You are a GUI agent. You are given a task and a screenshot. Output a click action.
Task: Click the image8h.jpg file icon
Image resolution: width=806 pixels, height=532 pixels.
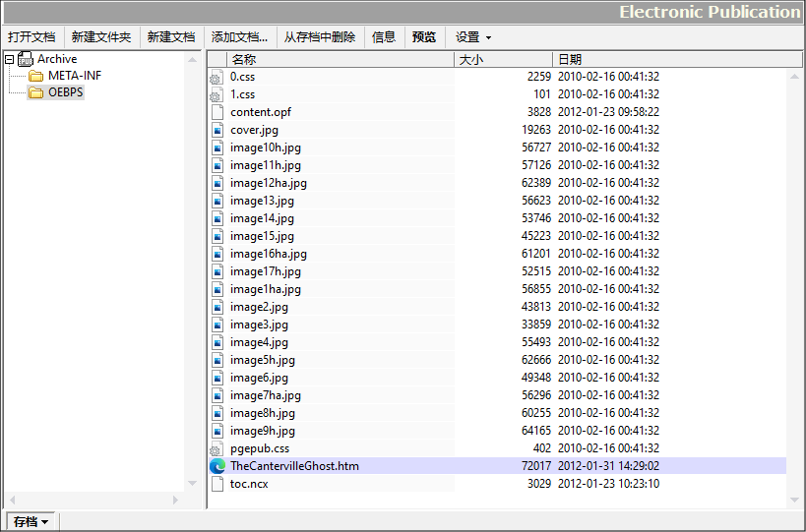click(217, 413)
